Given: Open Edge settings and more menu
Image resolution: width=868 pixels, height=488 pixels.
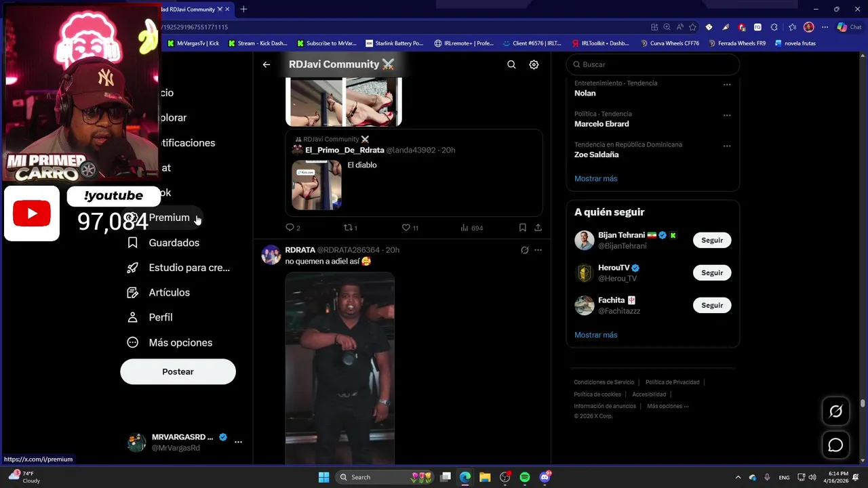Looking at the screenshot, I should click(x=825, y=27).
